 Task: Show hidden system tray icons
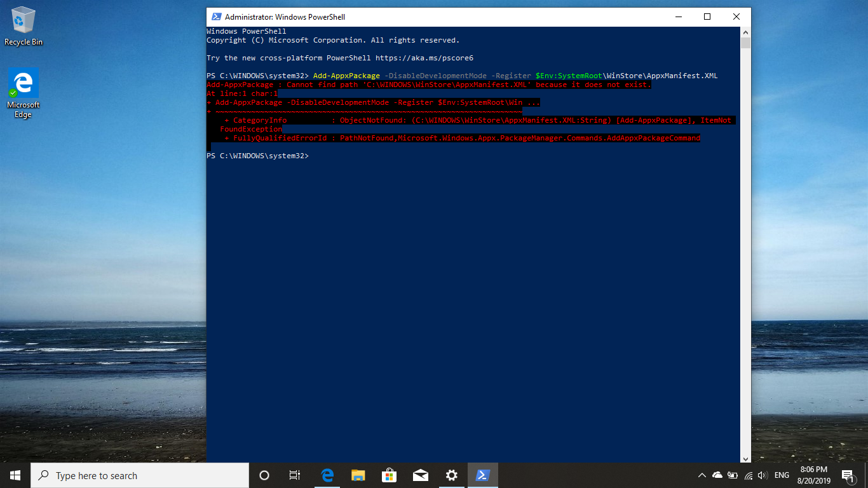point(702,475)
